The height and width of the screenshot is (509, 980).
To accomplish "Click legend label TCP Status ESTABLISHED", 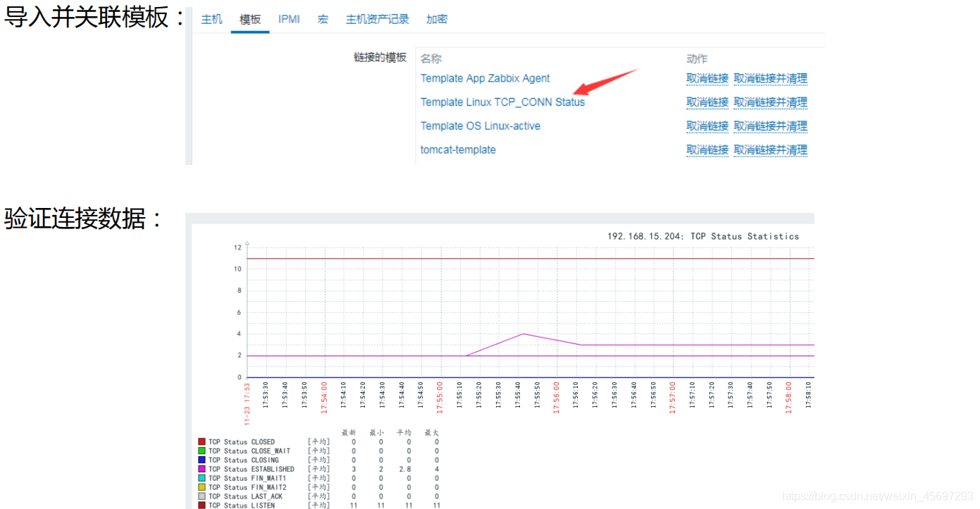I will coord(252,470).
